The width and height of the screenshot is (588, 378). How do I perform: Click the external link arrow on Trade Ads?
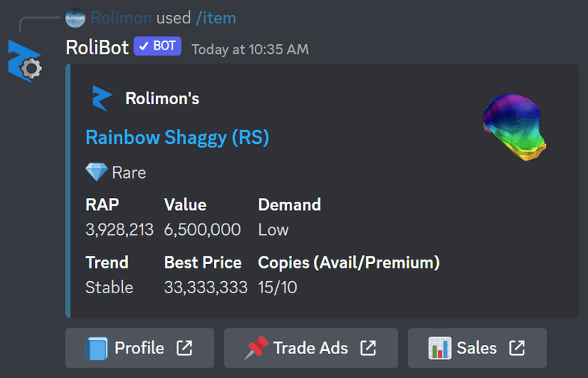coord(368,348)
